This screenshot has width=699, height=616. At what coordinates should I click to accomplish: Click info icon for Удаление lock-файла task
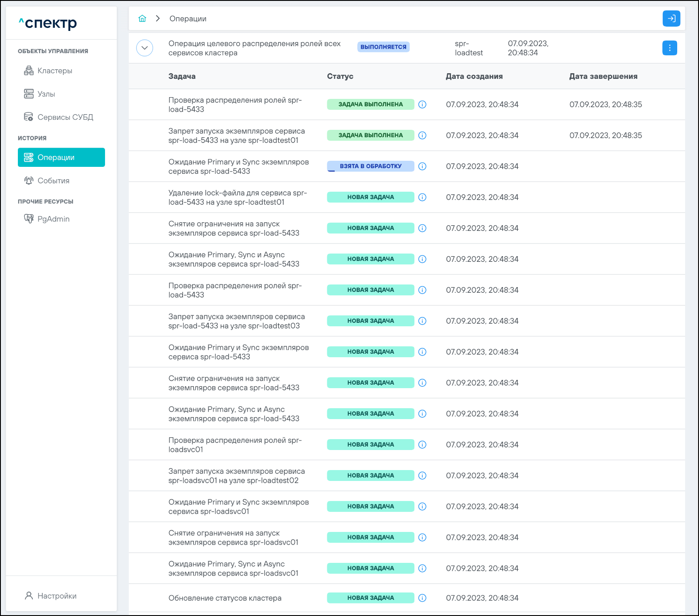point(422,197)
